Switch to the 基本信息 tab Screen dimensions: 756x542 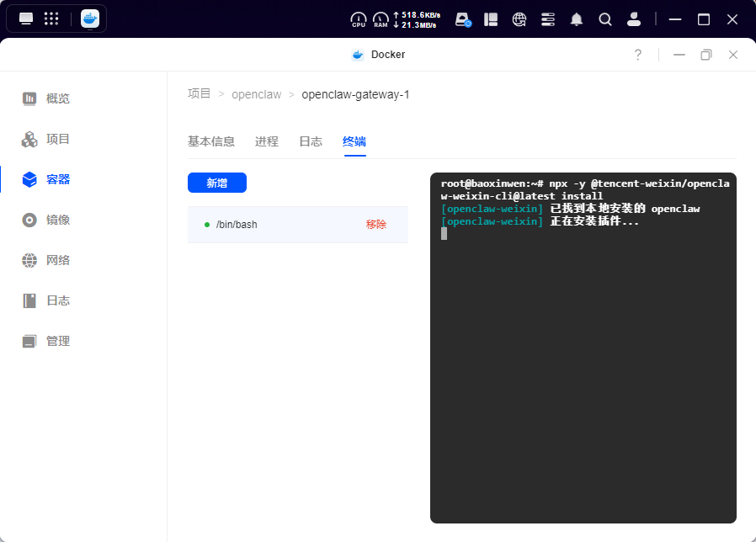click(x=211, y=141)
